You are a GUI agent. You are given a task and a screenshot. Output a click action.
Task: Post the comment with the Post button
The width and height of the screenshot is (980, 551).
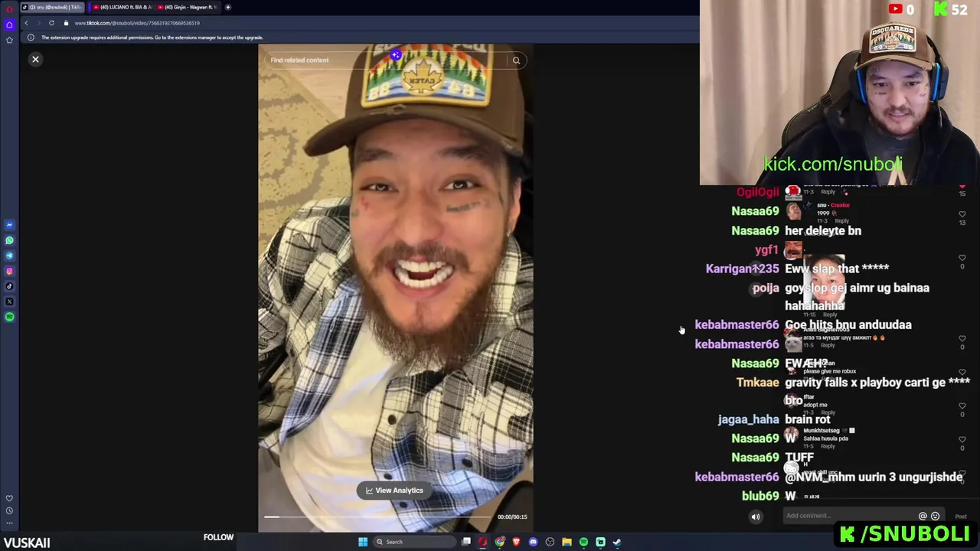pos(961,517)
